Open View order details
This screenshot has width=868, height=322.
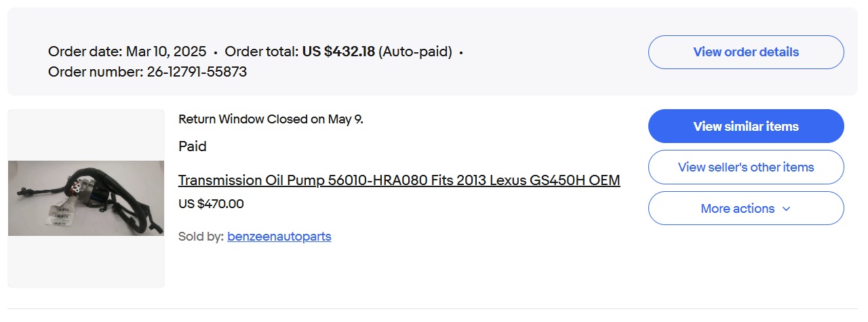[x=746, y=52]
